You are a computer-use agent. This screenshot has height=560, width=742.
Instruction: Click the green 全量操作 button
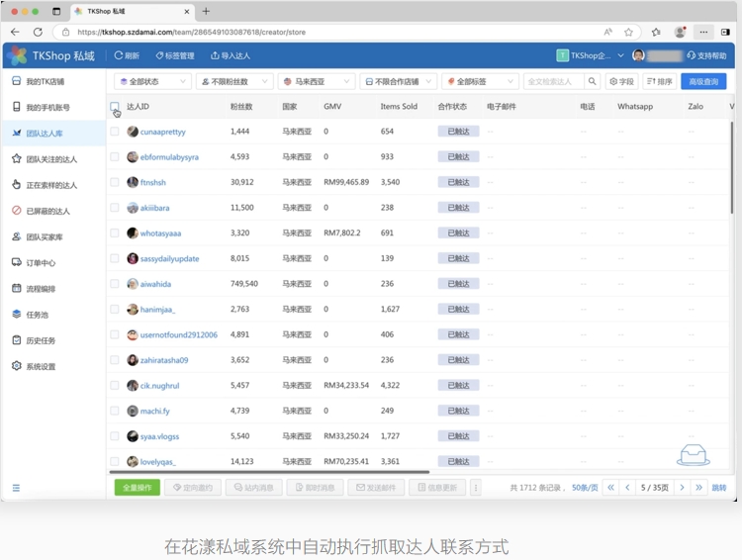tap(138, 487)
